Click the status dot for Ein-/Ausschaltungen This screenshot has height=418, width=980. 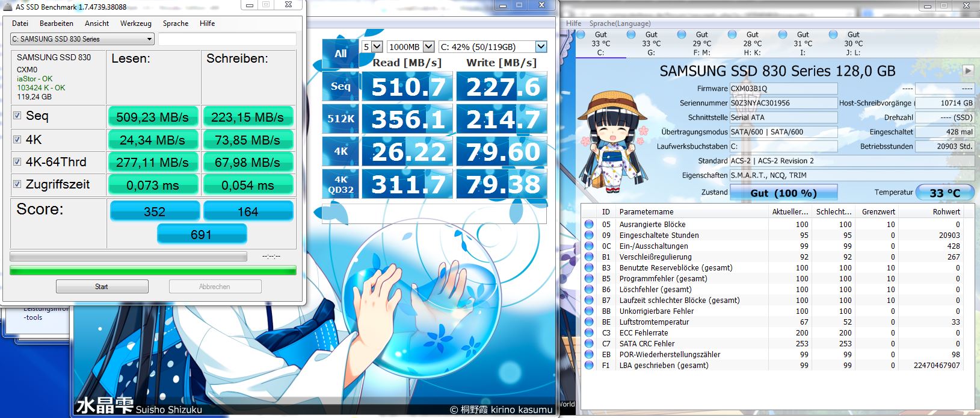(x=589, y=246)
